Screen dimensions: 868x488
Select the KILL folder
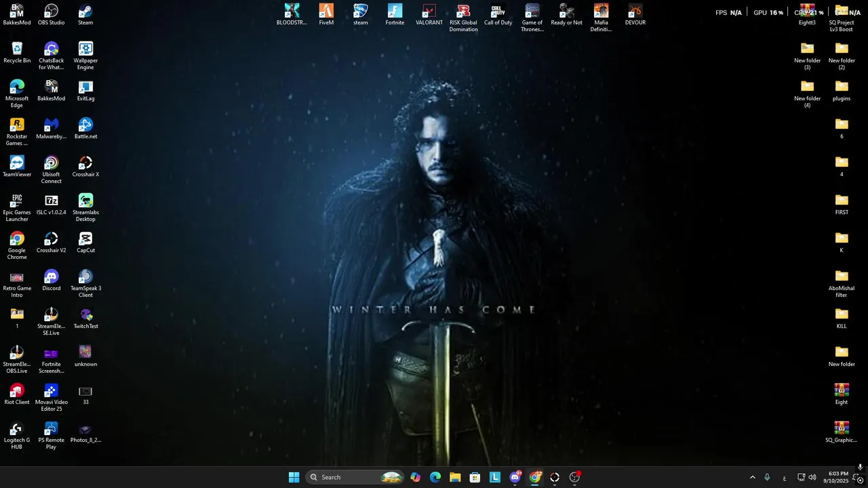pos(842,319)
